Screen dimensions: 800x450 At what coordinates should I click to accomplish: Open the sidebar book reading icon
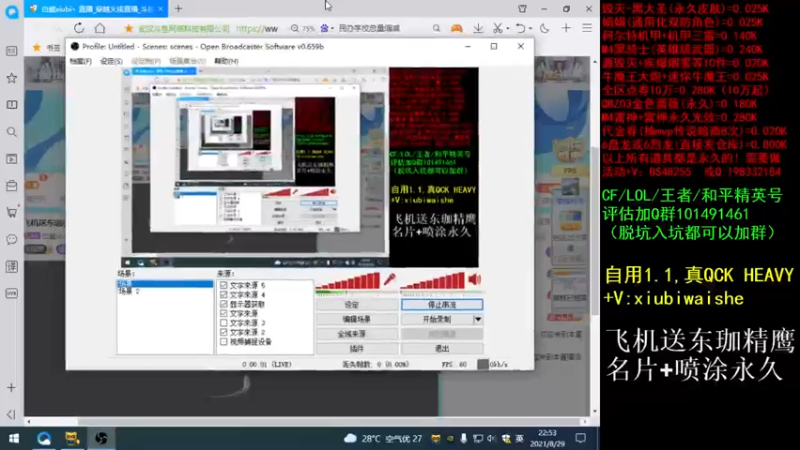click(11, 105)
